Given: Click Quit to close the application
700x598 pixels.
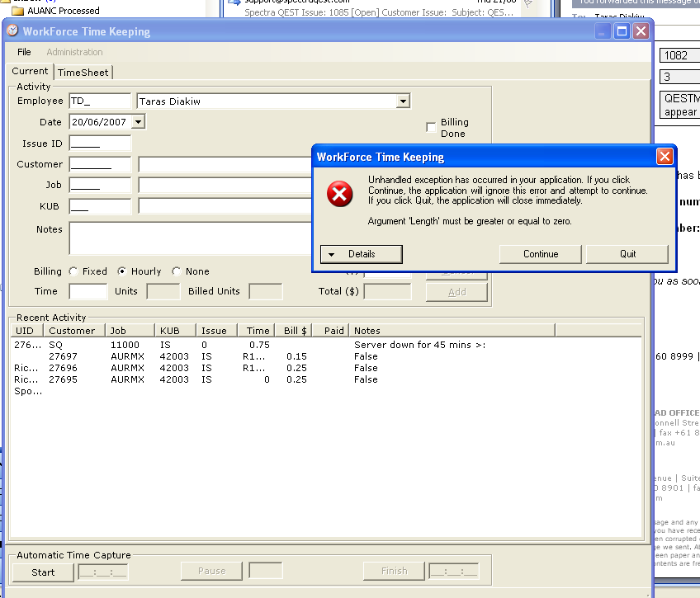Looking at the screenshot, I should pos(627,254).
